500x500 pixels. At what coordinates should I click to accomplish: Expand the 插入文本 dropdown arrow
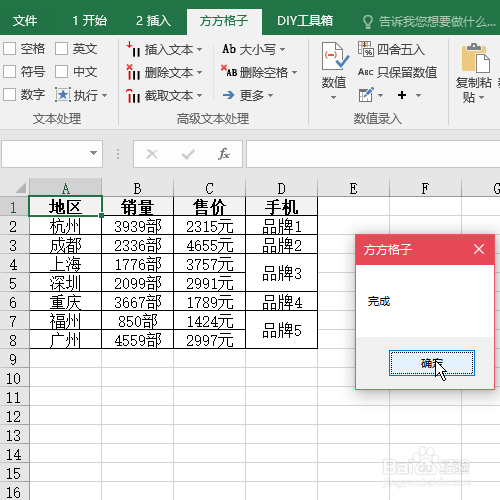tap(199, 50)
